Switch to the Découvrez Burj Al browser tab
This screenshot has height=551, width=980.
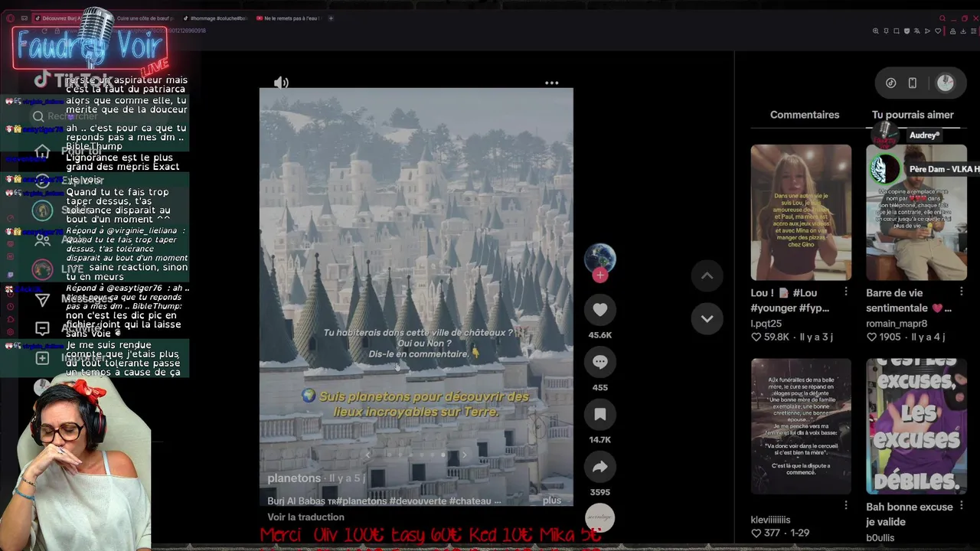point(62,18)
